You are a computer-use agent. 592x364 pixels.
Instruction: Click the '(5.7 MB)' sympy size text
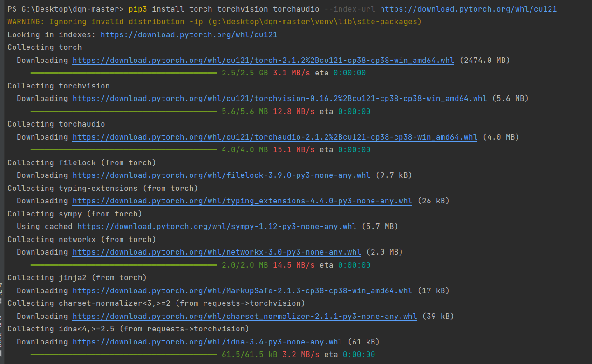click(380, 226)
